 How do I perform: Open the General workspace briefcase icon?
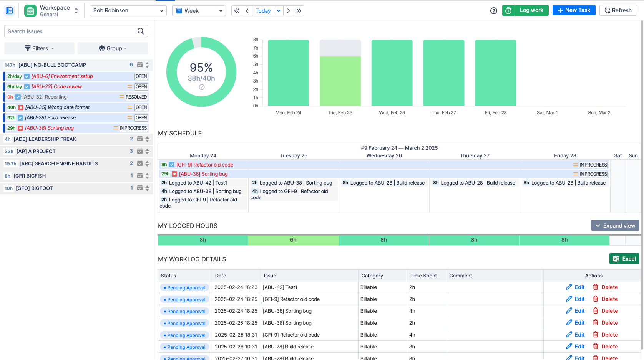[x=30, y=10]
